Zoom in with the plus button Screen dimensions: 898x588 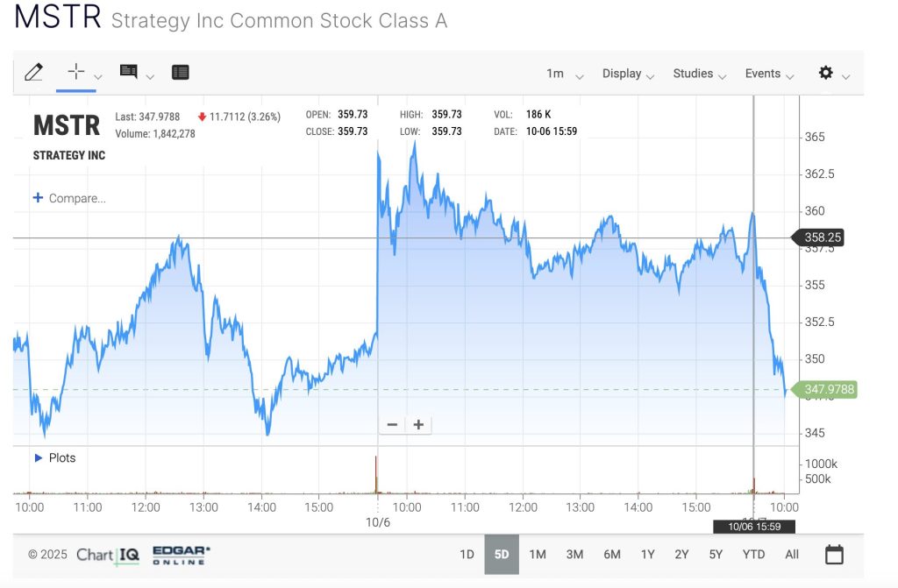click(x=419, y=425)
